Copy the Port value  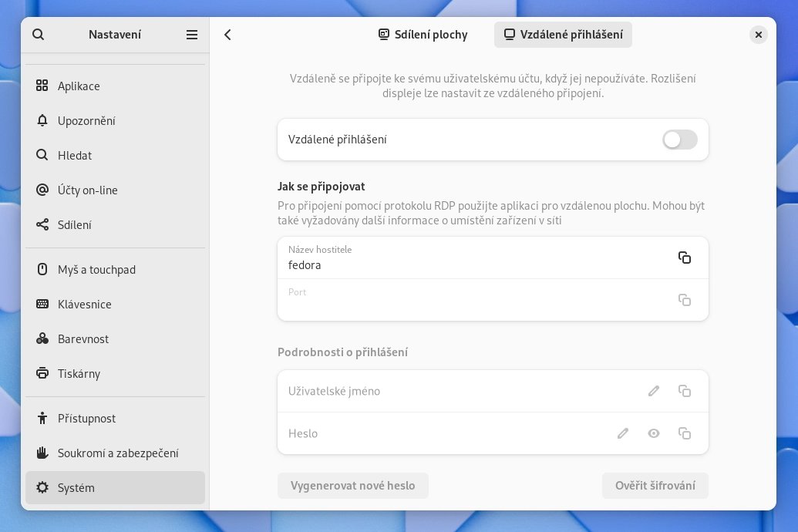pos(685,300)
